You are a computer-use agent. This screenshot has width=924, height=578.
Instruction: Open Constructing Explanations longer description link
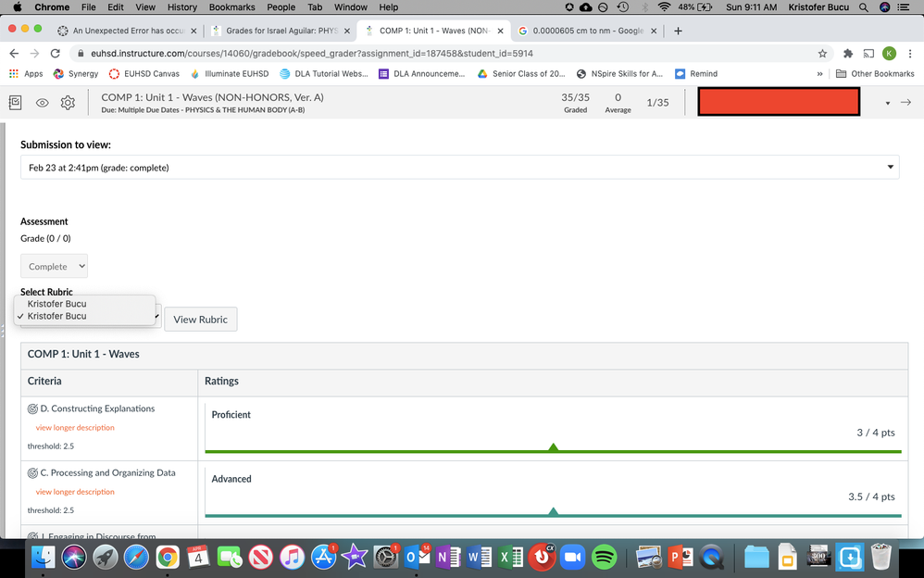[75, 428]
